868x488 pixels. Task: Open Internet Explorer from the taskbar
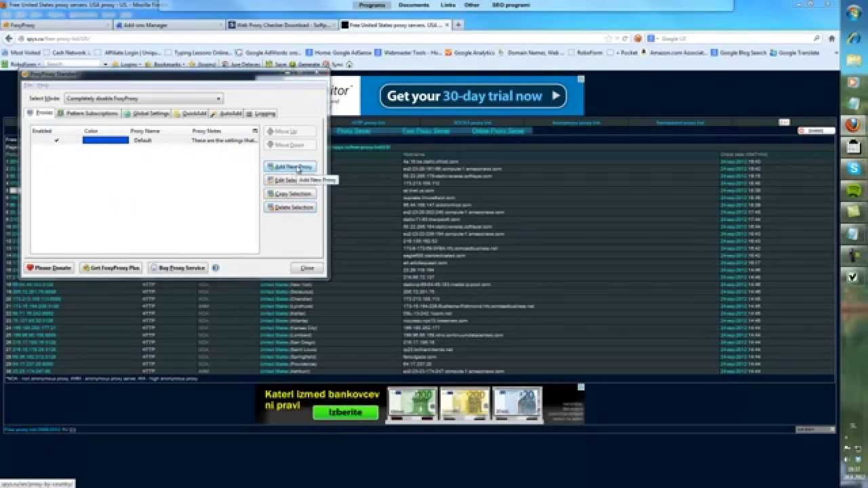click(853, 39)
